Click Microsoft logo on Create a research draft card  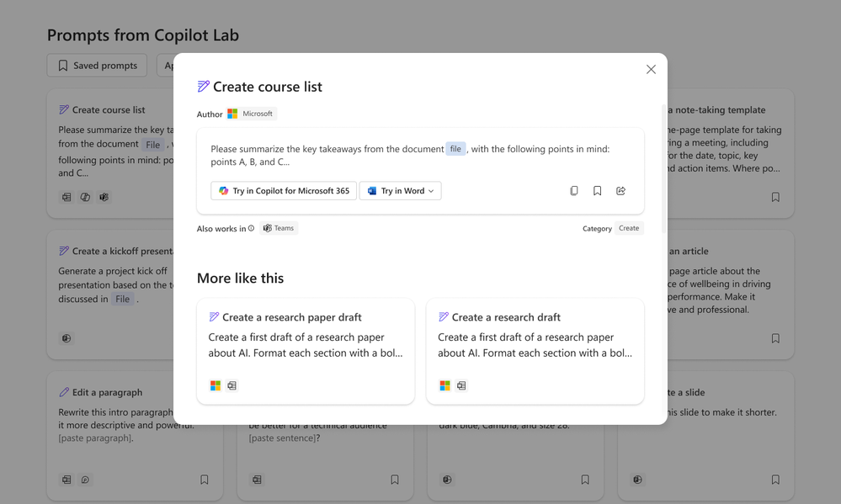[444, 385]
